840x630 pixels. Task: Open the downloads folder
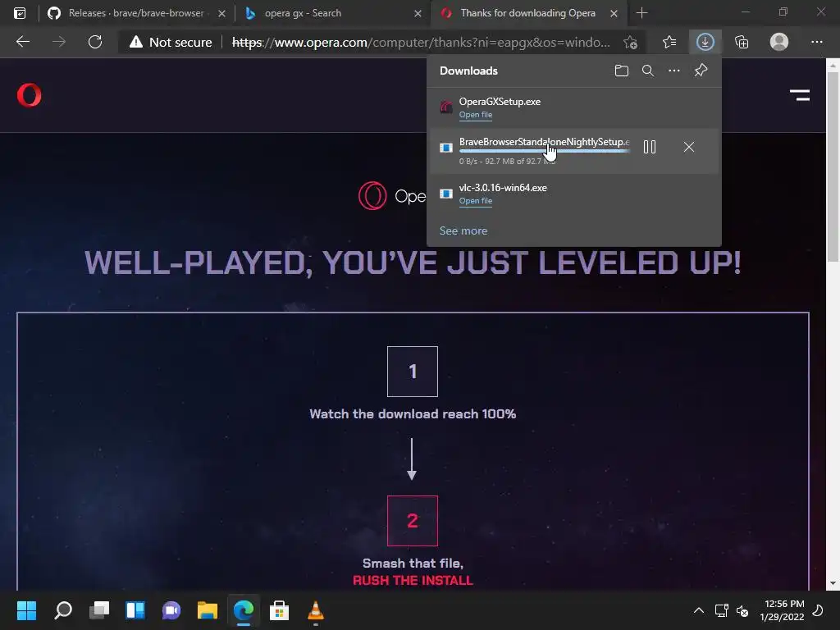click(x=622, y=71)
